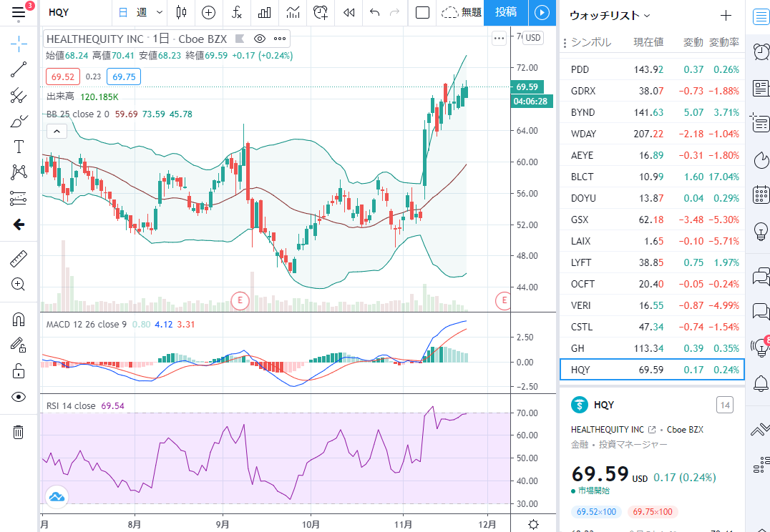Open the news sidebar icon

(761, 89)
